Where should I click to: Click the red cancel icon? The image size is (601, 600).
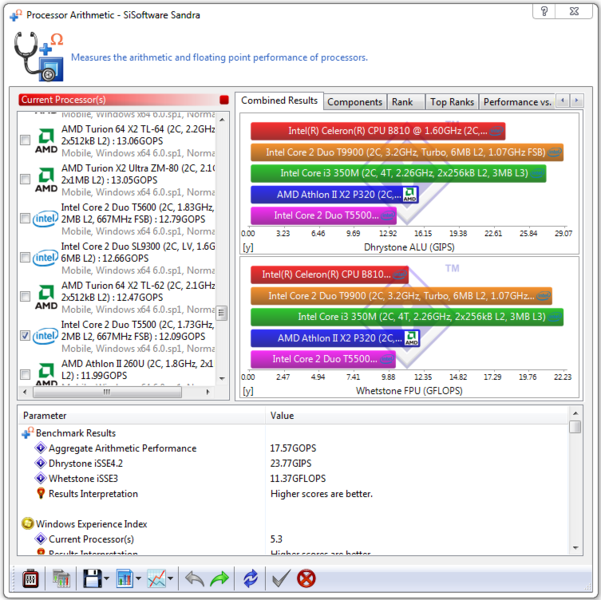(306, 579)
